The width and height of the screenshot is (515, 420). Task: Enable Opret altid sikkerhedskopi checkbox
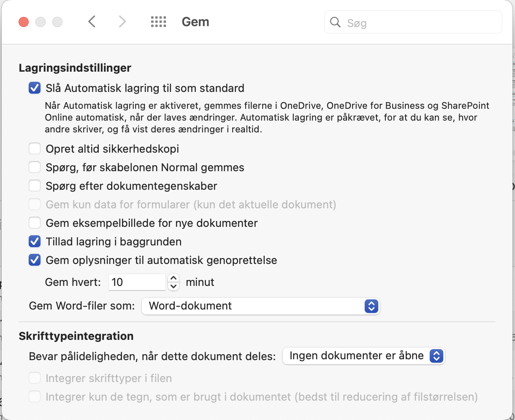point(35,149)
